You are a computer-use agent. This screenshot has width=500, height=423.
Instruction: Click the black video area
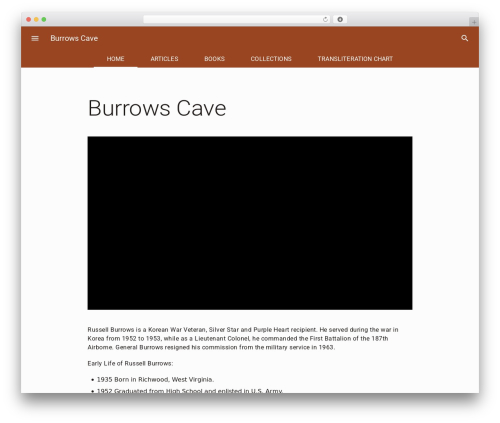[x=250, y=223]
